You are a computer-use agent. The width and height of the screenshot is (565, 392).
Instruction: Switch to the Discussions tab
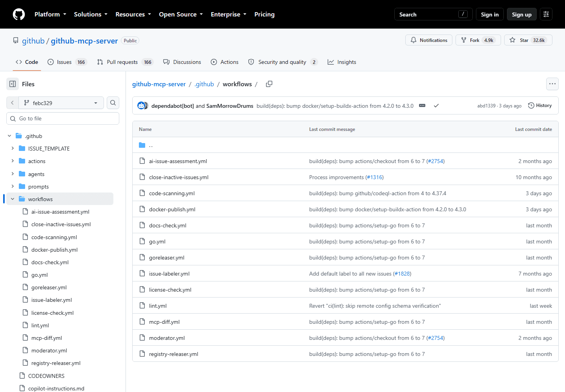(182, 62)
